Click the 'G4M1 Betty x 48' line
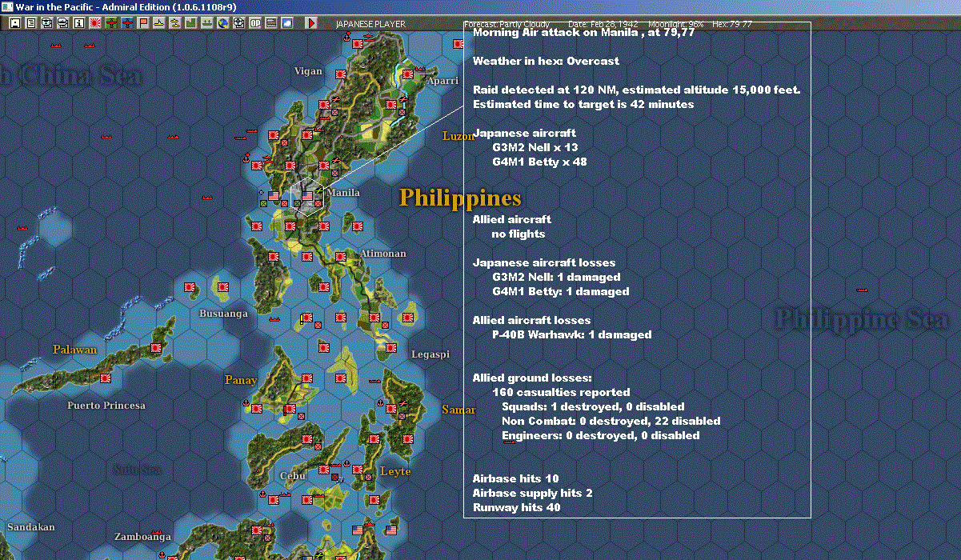 (539, 162)
